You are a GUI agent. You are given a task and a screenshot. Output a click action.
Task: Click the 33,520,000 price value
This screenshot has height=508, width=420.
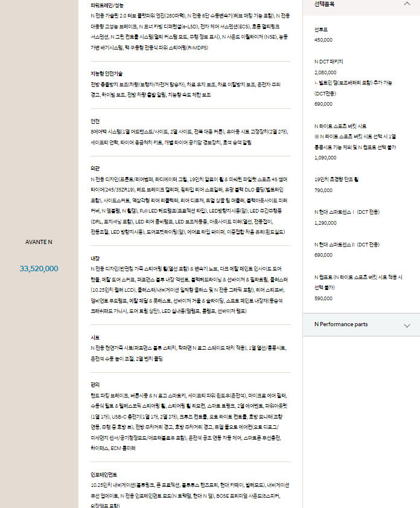39,269
